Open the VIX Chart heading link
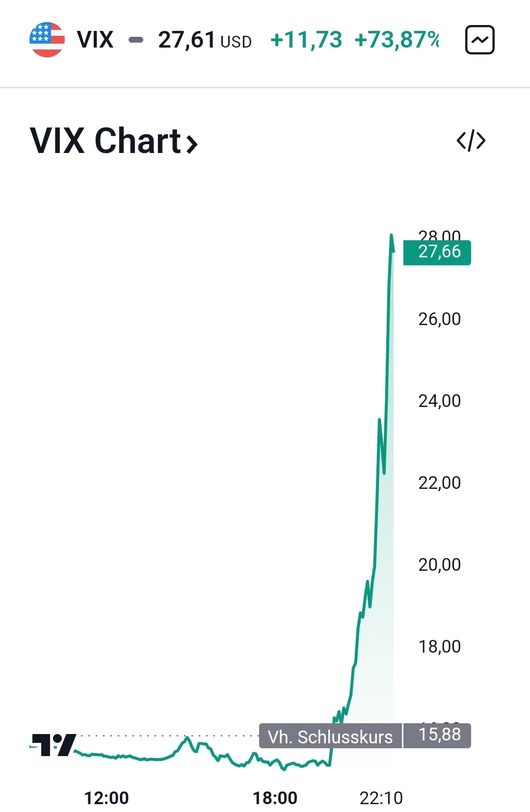The width and height of the screenshot is (530, 812). pos(106,141)
